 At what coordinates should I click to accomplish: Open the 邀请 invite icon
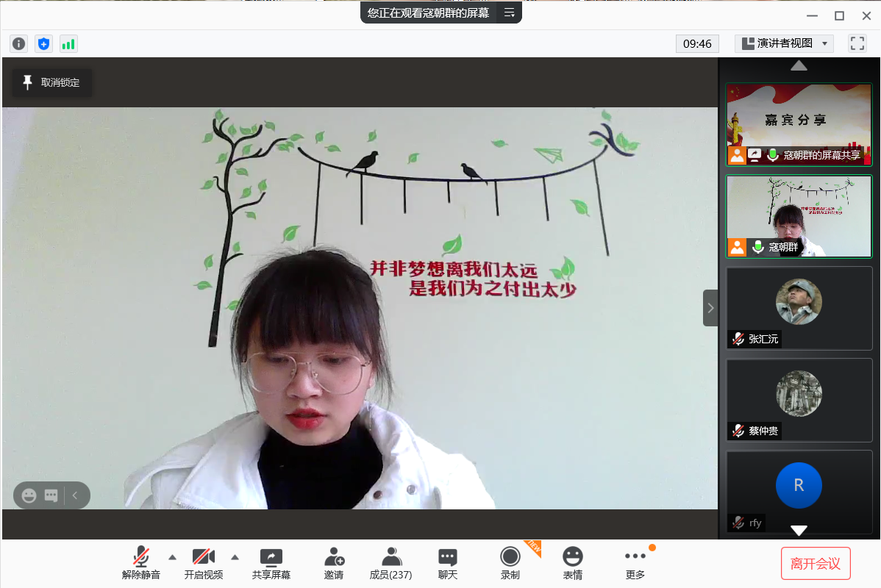pos(334,563)
